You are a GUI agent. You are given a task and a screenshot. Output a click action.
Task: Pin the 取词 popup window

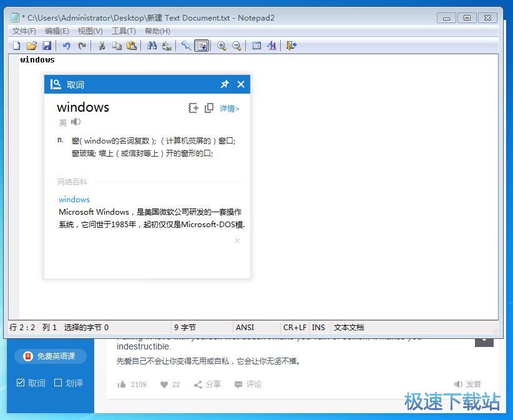pos(225,84)
